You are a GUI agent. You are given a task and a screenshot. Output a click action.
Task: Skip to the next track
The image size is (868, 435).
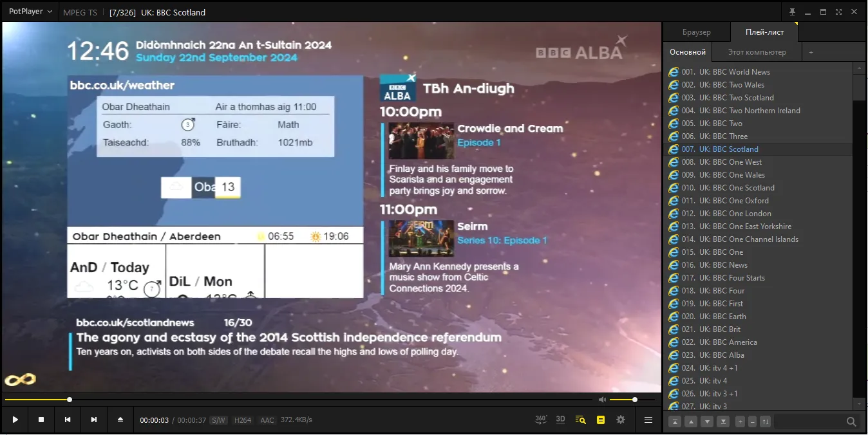(94, 420)
